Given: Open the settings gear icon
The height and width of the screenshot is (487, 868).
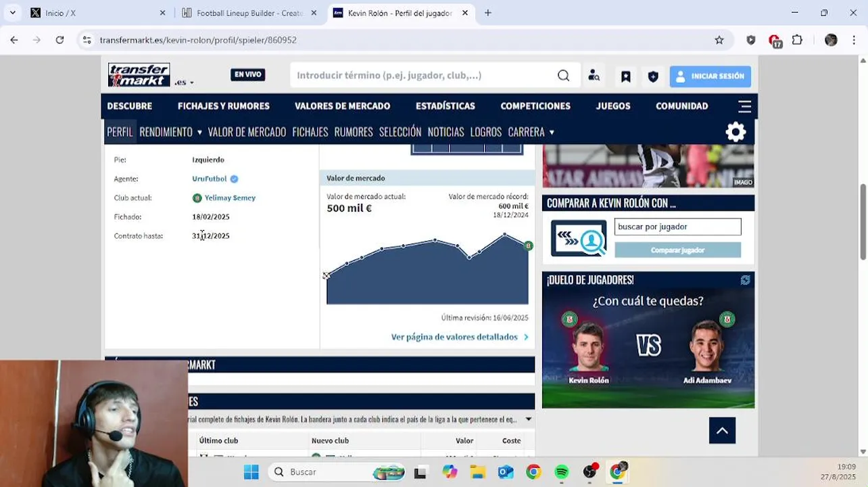Looking at the screenshot, I should pyautogui.click(x=736, y=132).
